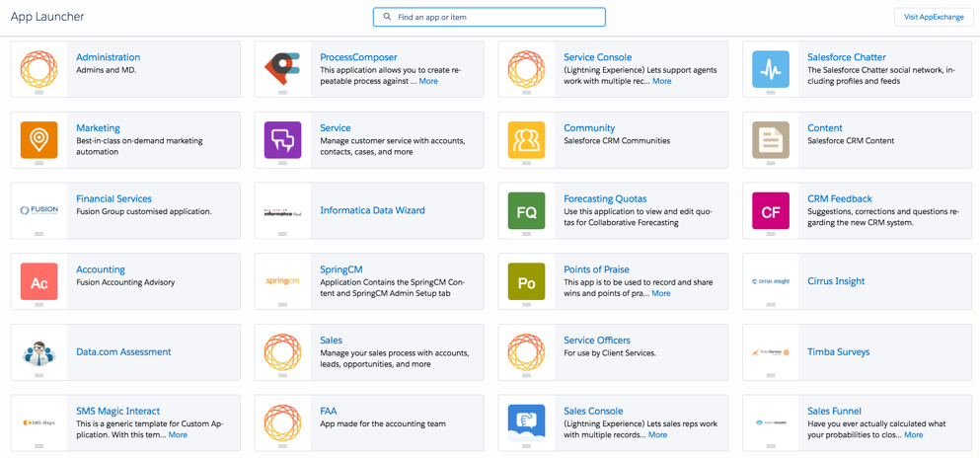Click 'App made for the accounting team' text
The image size is (980, 458).
coord(383,423)
